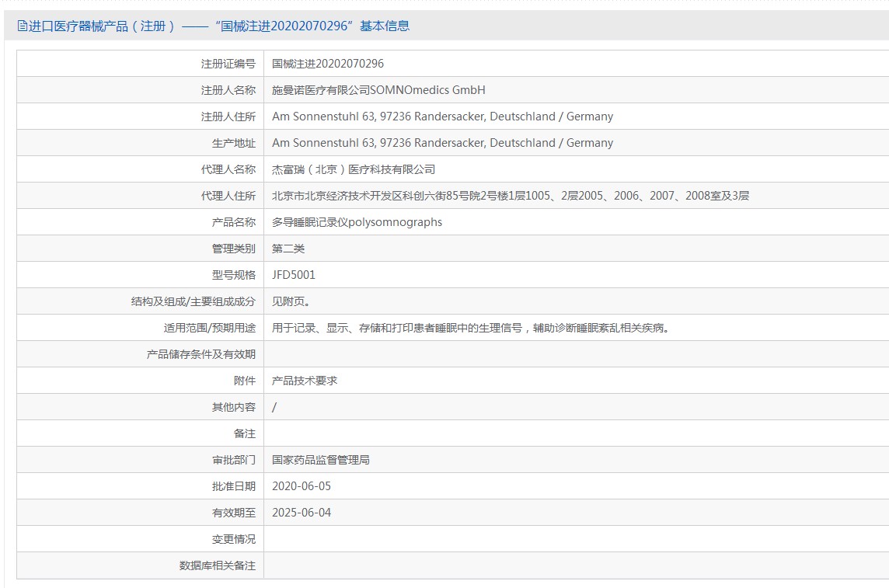The width and height of the screenshot is (889, 588).
Task: Click the management category value 第二类
Action: 288,249
